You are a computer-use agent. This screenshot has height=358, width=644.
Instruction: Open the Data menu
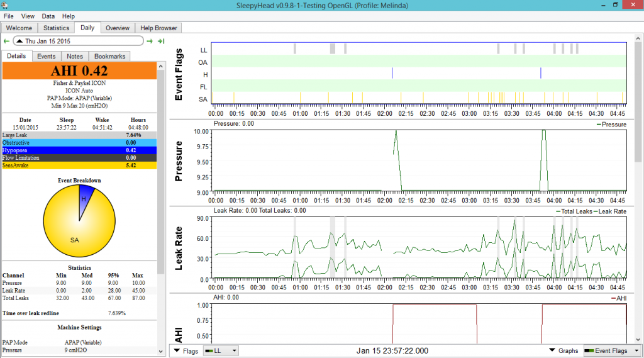[48, 16]
